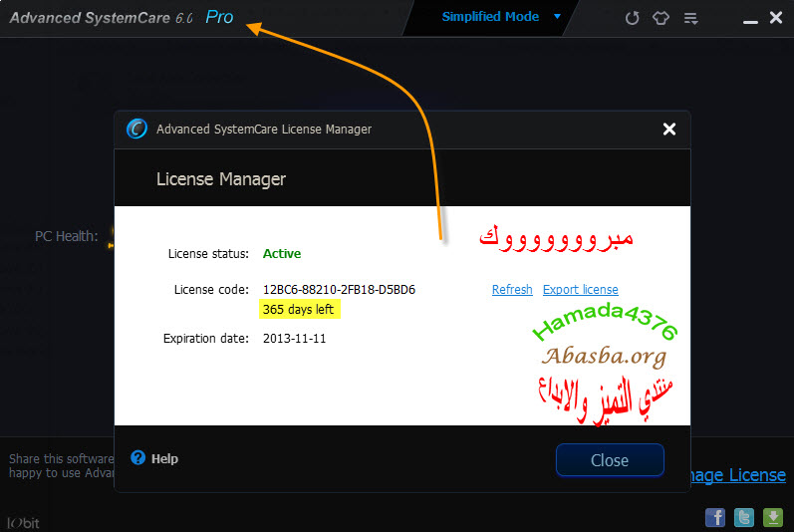Expand the Simplified Mode dropdown arrow
Image resolution: width=794 pixels, height=532 pixels.
[557, 17]
